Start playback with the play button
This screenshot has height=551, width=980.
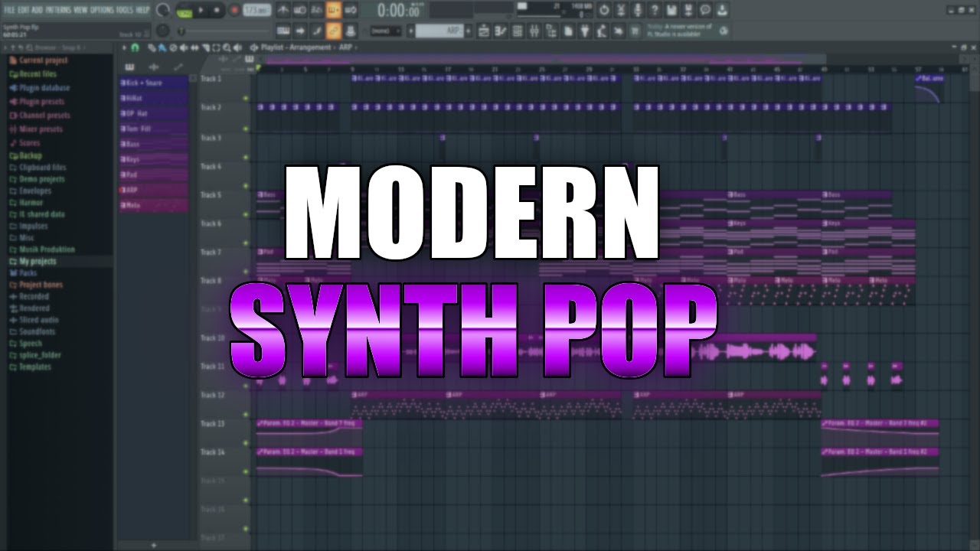point(201,10)
